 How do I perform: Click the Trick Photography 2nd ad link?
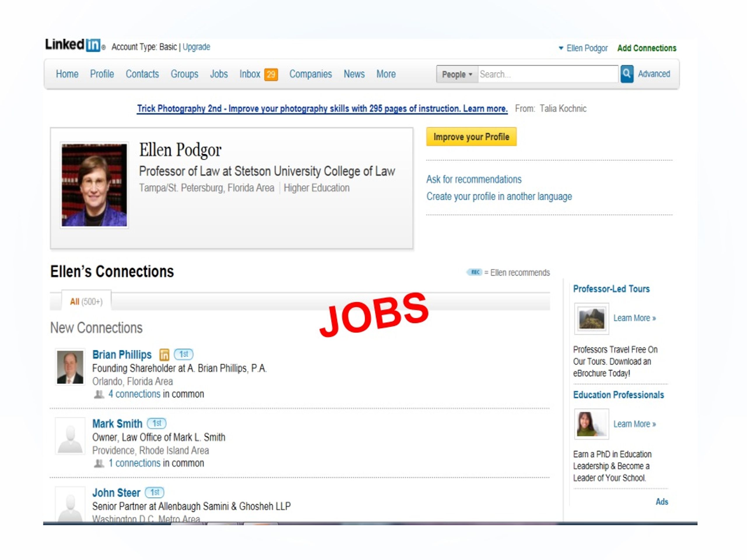322,109
